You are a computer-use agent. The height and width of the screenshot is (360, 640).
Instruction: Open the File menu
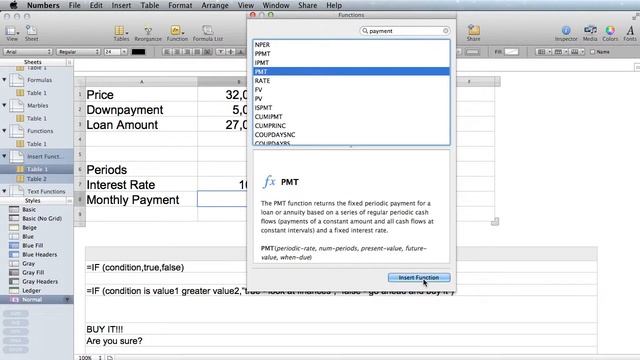point(75,5)
